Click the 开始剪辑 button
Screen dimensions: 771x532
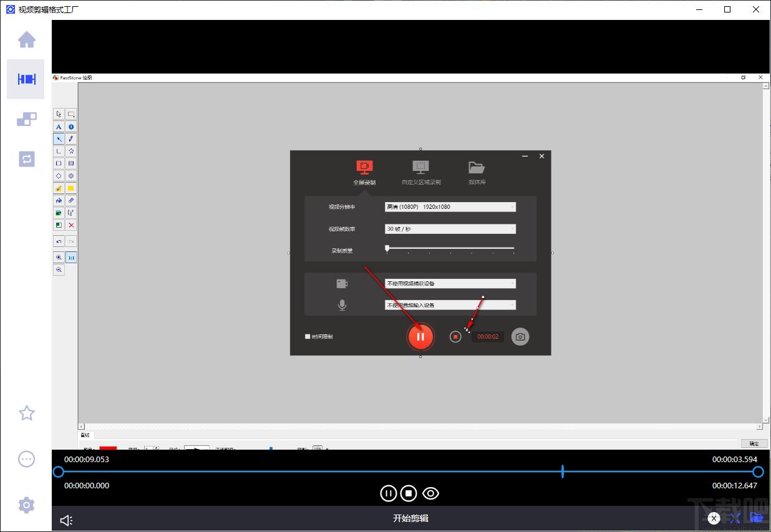[x=410, y=518]
